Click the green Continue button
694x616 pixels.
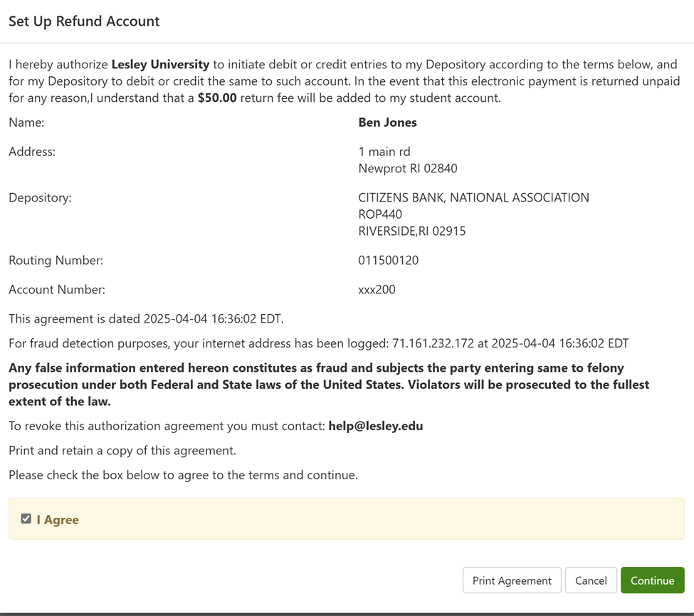(x=653, y=580)
